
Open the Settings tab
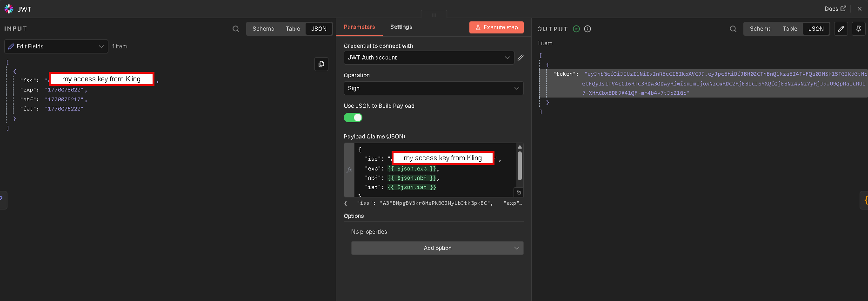pos(401,27)
